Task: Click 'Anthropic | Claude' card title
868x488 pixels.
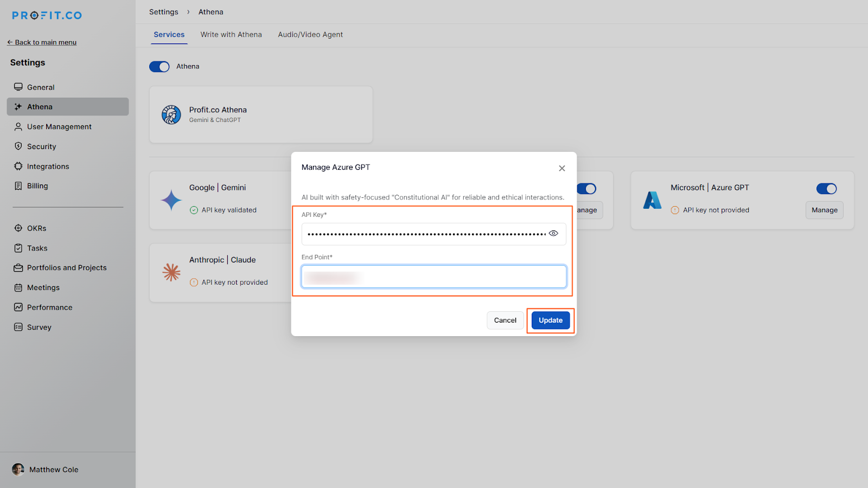Action: (222, 260)
